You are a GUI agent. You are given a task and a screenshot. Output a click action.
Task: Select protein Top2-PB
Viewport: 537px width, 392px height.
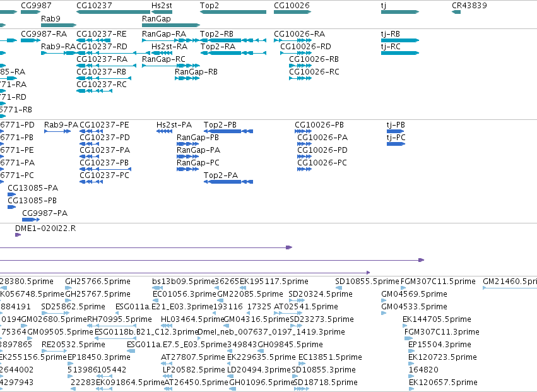220,125
